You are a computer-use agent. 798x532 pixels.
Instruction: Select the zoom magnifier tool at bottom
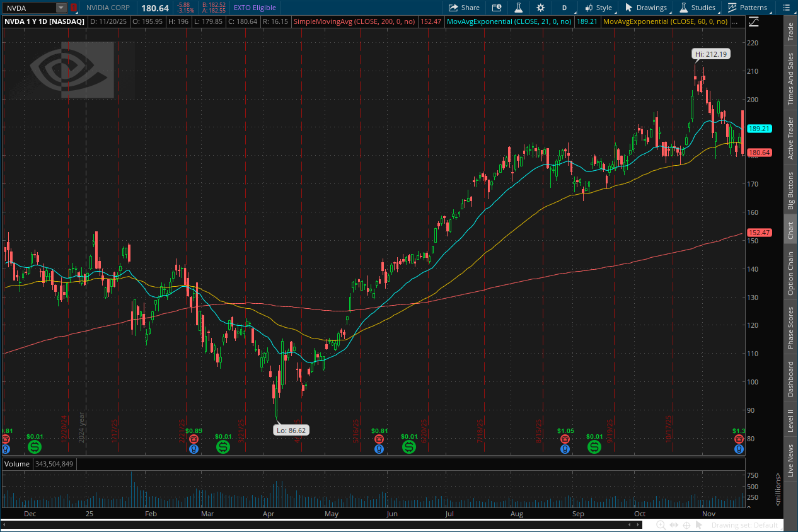(661, 525)
